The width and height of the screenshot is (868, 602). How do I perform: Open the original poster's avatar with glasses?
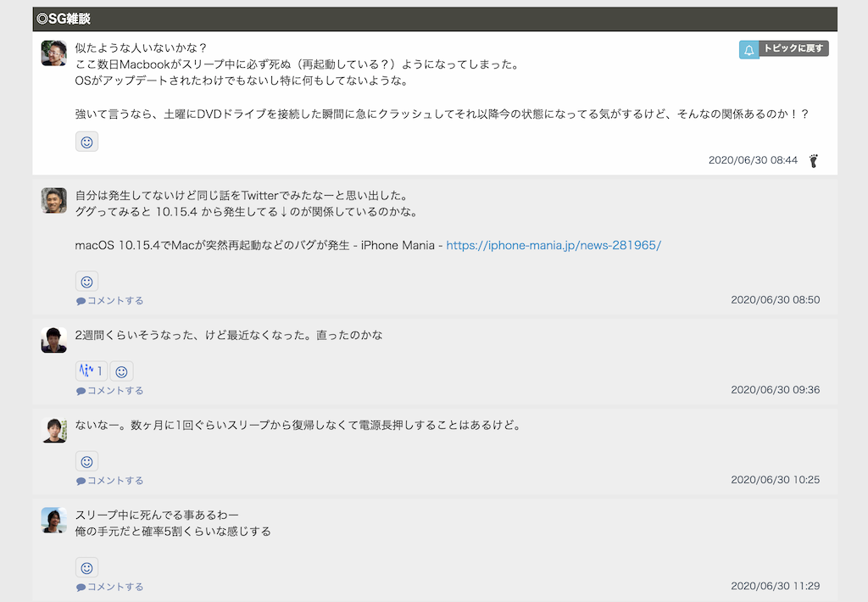[x=54, y=53]
